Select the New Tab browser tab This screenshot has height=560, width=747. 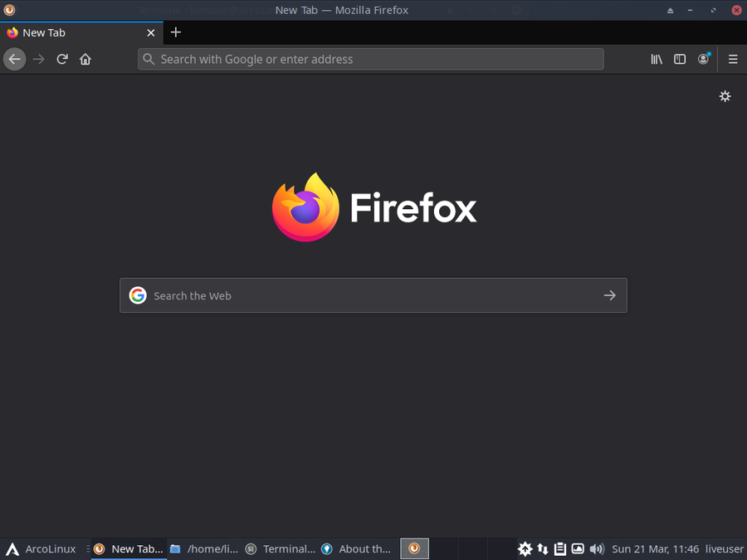click(81, 33)
